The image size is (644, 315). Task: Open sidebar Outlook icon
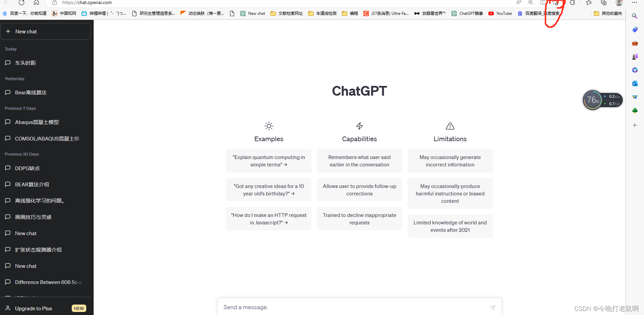(635, 84)
